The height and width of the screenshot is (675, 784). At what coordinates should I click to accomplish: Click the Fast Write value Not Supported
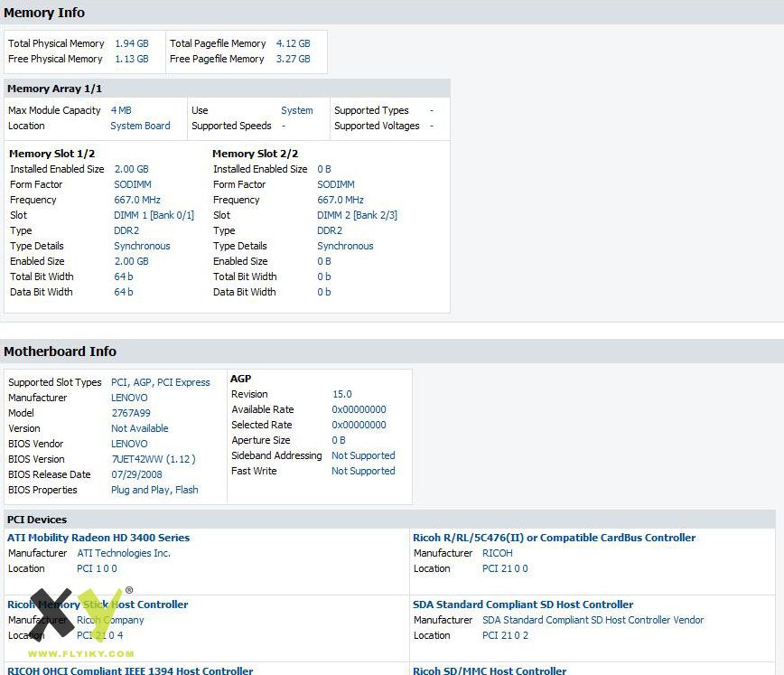[363, 471]
